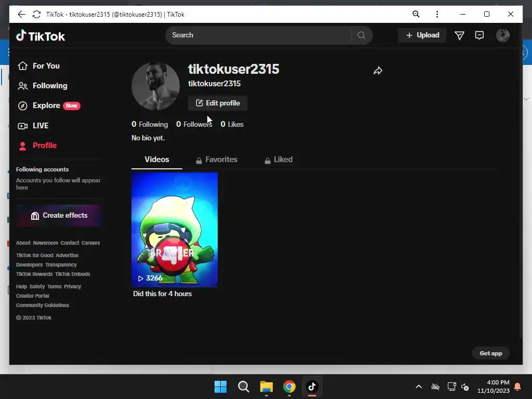Image resolution: width=532 pixels, height=399 pixels.
Task: Open the Brawler video thumbnail
Action: point(175,230)
